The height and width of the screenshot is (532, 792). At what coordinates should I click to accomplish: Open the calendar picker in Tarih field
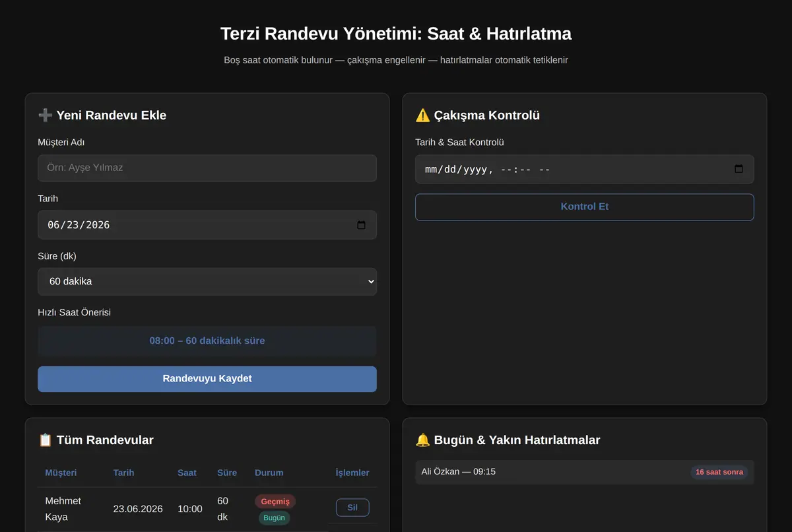[x=361, y=225]
